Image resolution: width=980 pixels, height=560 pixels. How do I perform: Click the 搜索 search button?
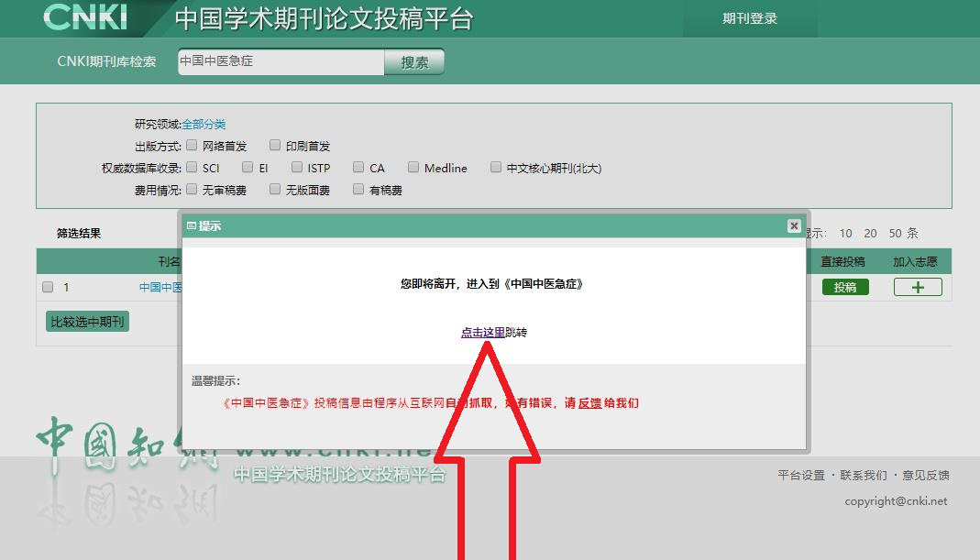pos(414,62)
